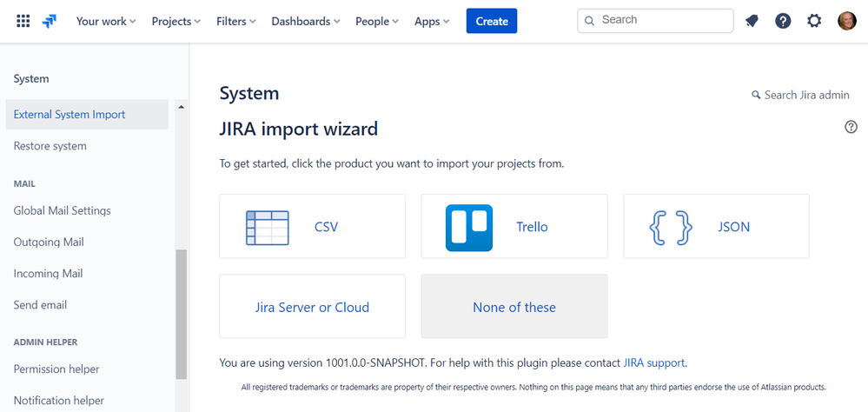The width and height of the screenshot is (868, 412).
Task: Open the app switcher grid icon
Action: (x=23, y=21)
